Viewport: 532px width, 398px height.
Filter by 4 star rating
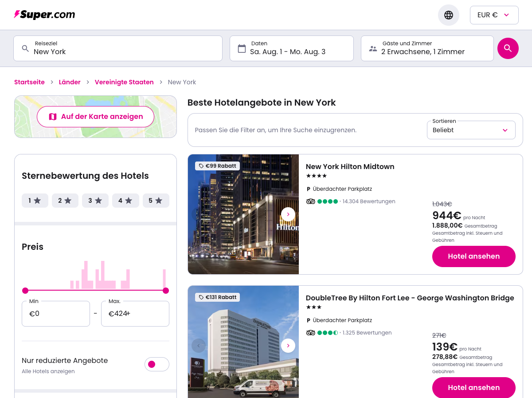(x=125, y=201)
